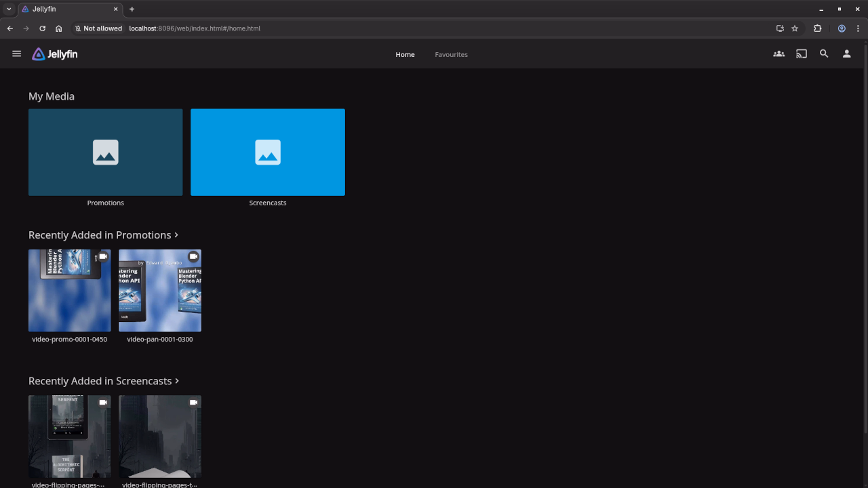Viewport: 868px width, 488px height.
Task: Click the install app icon in address bar
Action: click(x=780, y=28)
